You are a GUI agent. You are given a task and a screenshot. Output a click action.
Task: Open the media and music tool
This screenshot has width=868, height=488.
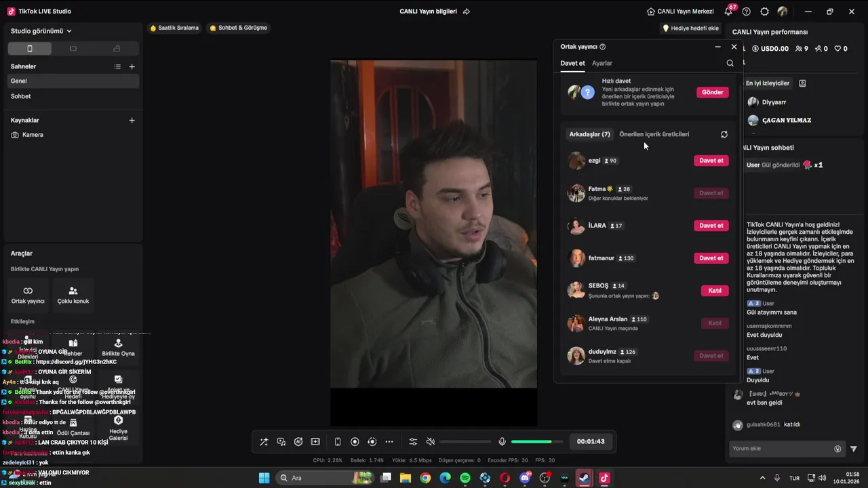pyautogui.click(x=281, y=442)
